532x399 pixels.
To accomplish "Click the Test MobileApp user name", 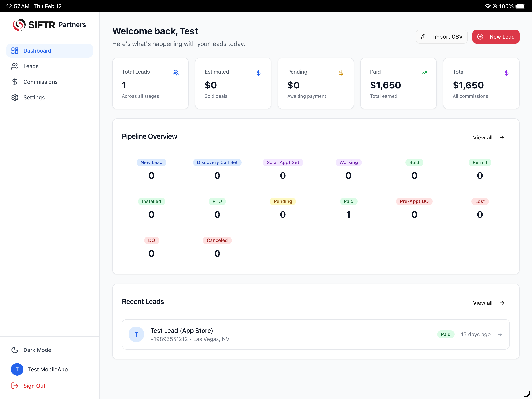I will (x=48, y=369).
